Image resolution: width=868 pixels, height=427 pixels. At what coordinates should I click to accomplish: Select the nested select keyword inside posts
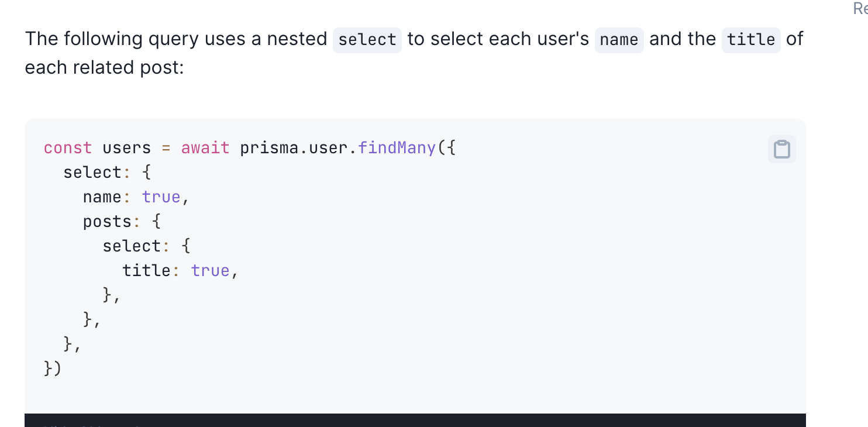pyautogui.click(x=133, y=246)
